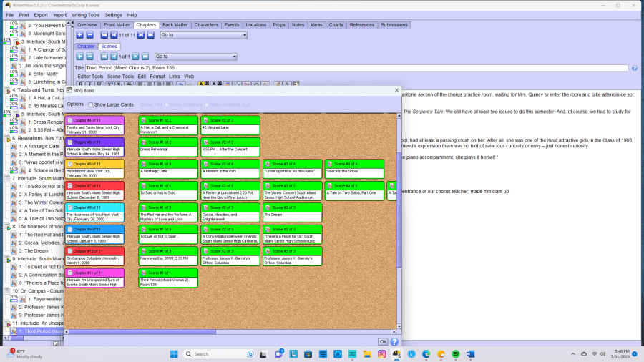Viewport: 644px width, 362px height.
Task: Expand chapter 8 The Nearness of You in tree
Action: pyautogui.click(x=7, y=227)
